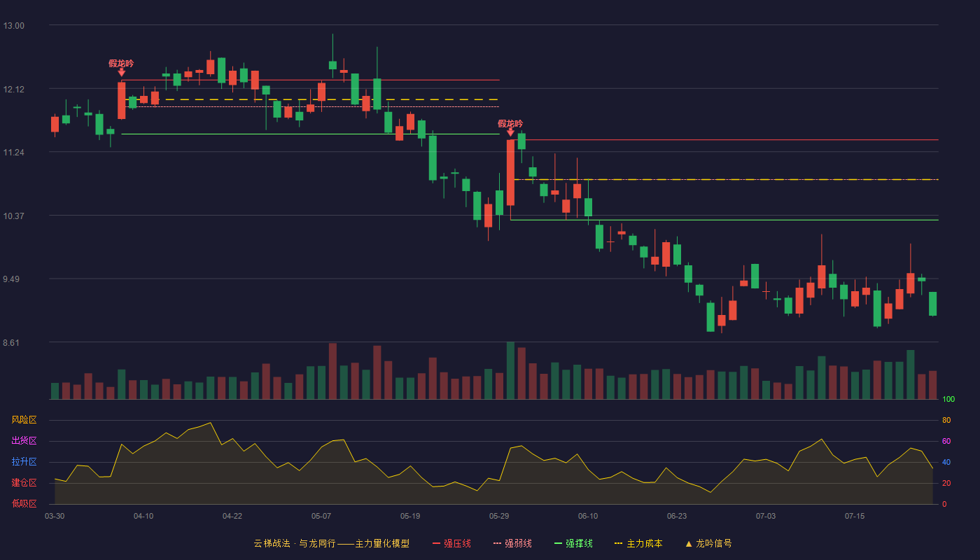Click the 05-19 date axis label
Image resolution: width=980 pixels, height=560 pixels.
[410, 516]
